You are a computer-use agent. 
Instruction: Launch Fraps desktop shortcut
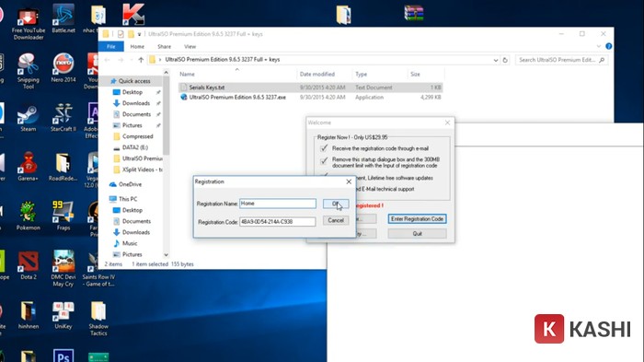[x=63, y=216]
